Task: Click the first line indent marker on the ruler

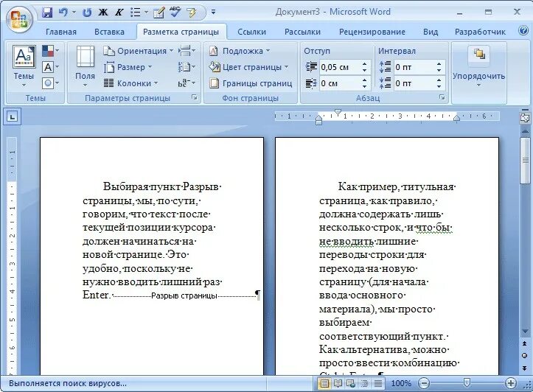Action: click(x=338, y=113)
